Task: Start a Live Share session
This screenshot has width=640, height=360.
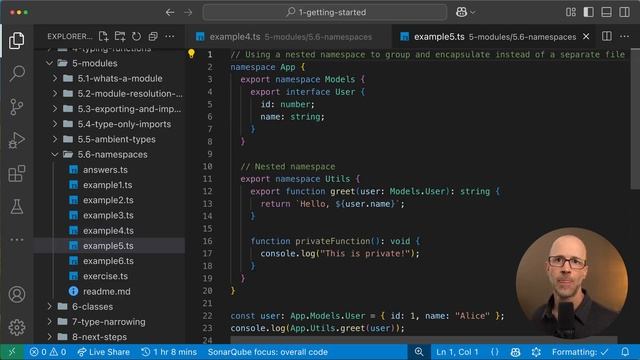Action: (104, 352)
